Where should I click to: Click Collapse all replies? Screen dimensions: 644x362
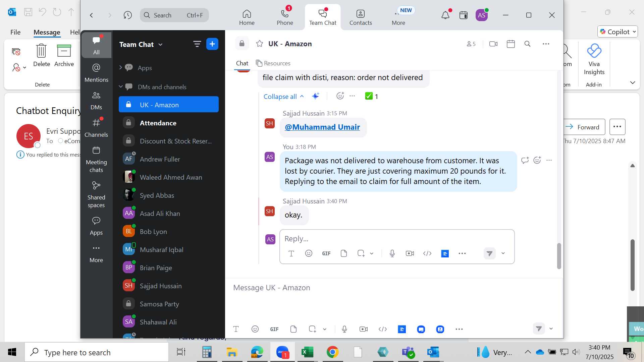pyautogui.click(x=283, y=96)
